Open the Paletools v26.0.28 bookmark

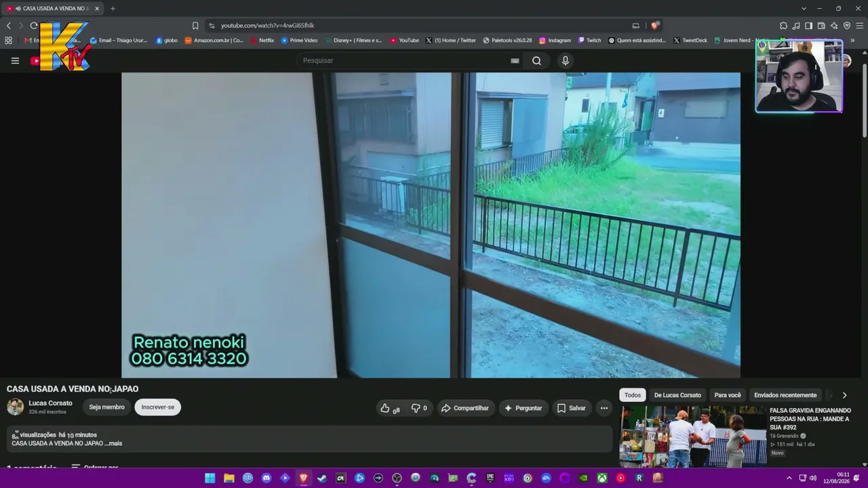click(507, 41)
